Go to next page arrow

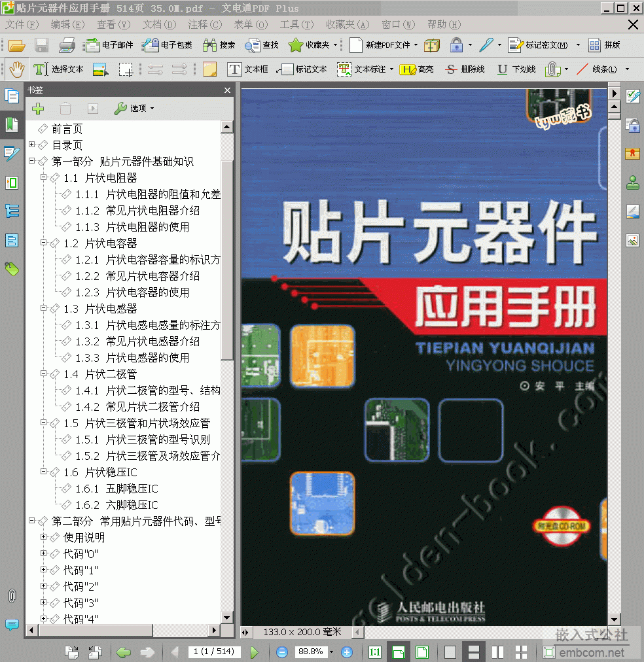[255, 652]
